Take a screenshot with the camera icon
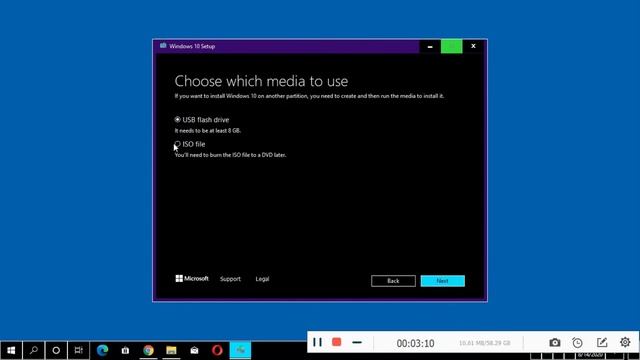This screenshot has width=640, height=360. point(554,342)
